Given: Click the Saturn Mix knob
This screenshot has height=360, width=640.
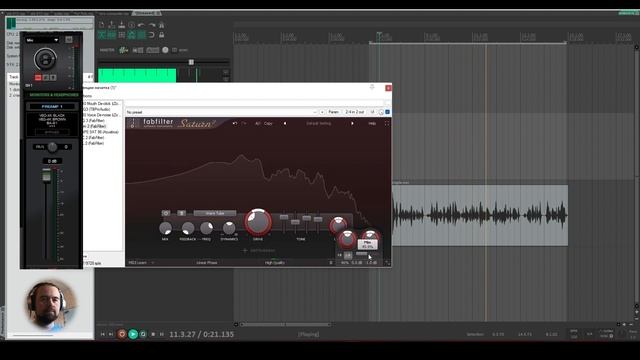Looking at the screenshot, I should [x=165, y=228].
